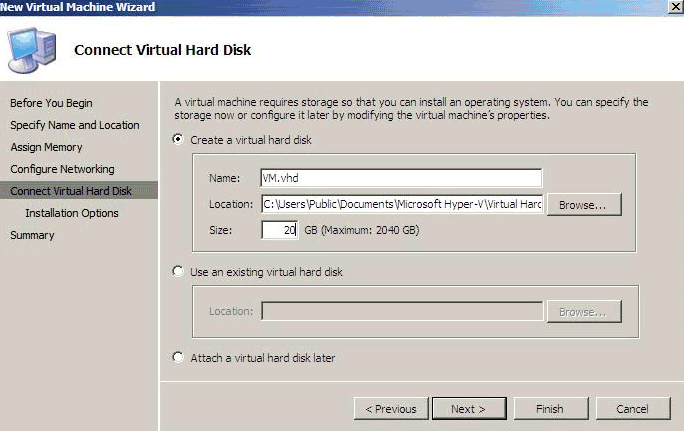Browse for new virtual disk location
The height and width of the screenshot is (431, 684).
tap(583, 204)
